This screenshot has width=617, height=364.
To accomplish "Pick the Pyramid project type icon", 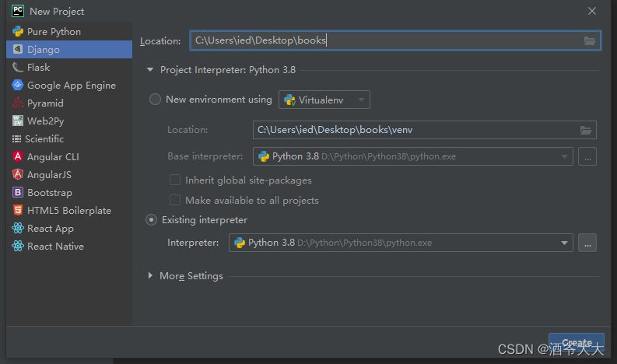I will 18,103.
